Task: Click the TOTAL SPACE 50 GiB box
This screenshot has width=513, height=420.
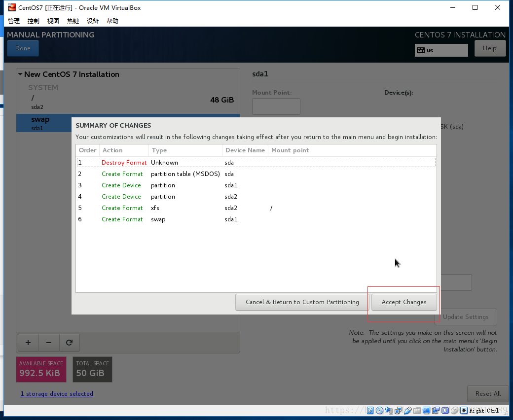Action: [x=92, y=369]
